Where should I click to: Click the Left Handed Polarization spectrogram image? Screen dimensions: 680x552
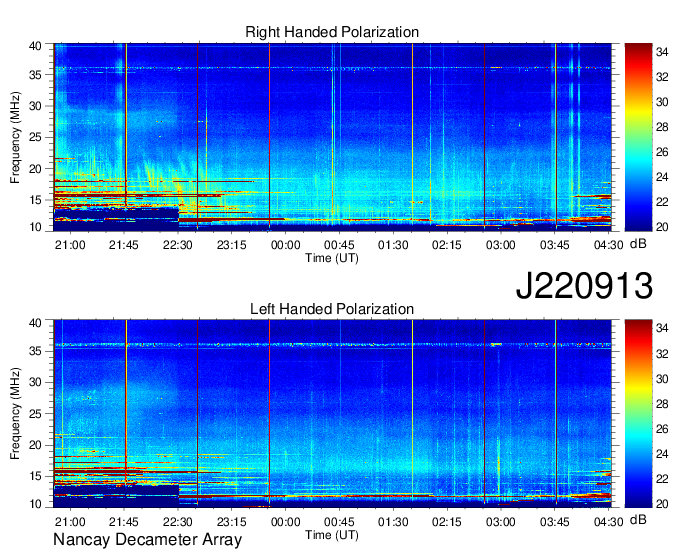point(332,414)
